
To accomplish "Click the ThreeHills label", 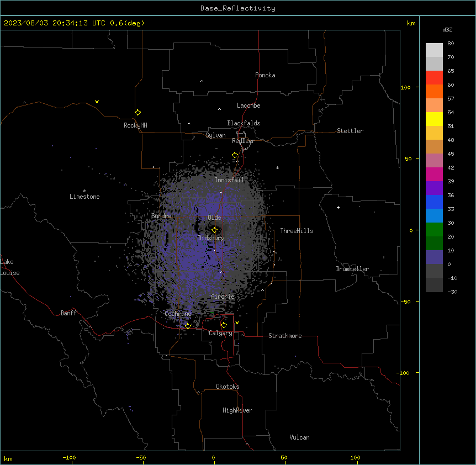I will point(297,231).
